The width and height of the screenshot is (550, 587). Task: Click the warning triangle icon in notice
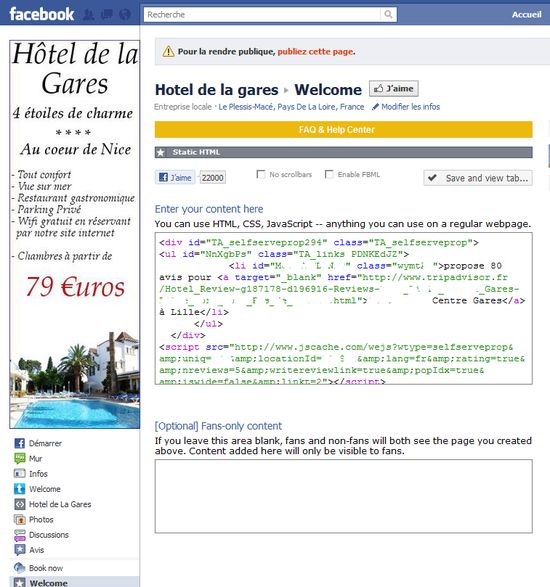[x=168, y=51]
